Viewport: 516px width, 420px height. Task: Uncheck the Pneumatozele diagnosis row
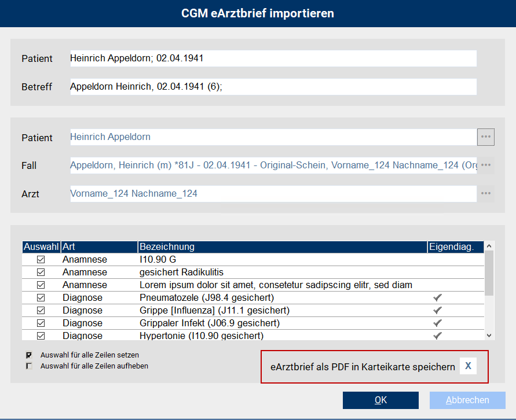(x=41, y=297)
